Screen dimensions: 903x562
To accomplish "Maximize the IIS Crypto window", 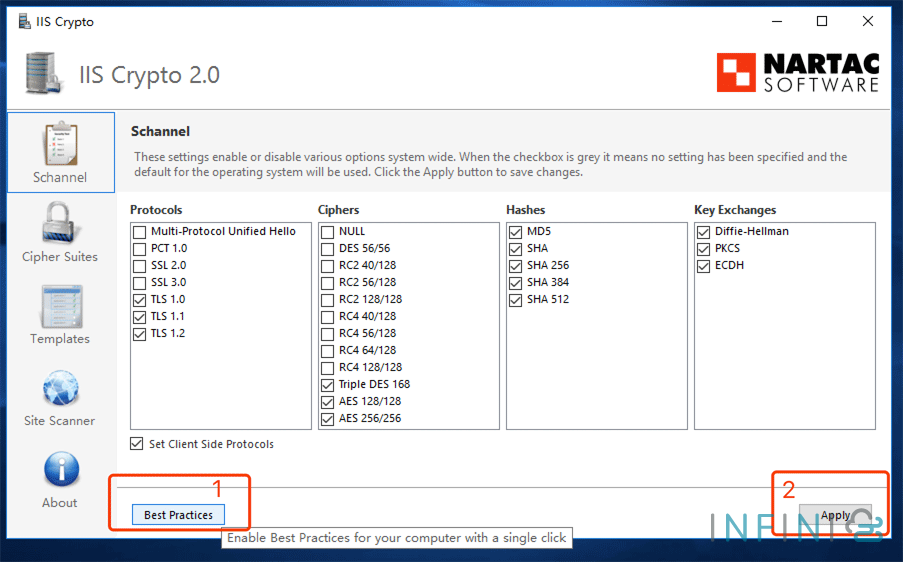I will pyautogui.click(x=822, y=21).
